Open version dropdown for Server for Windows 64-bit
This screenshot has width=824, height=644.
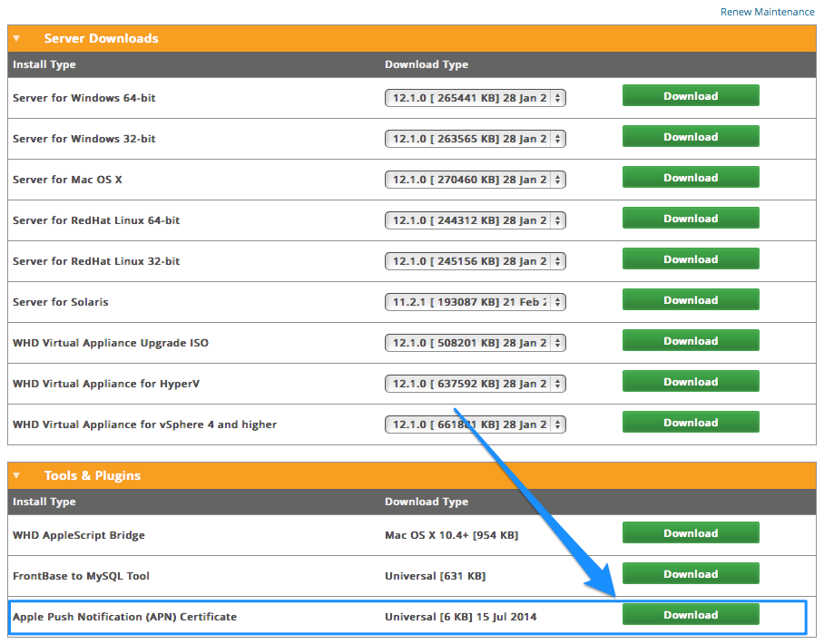(x=475, y=98)
